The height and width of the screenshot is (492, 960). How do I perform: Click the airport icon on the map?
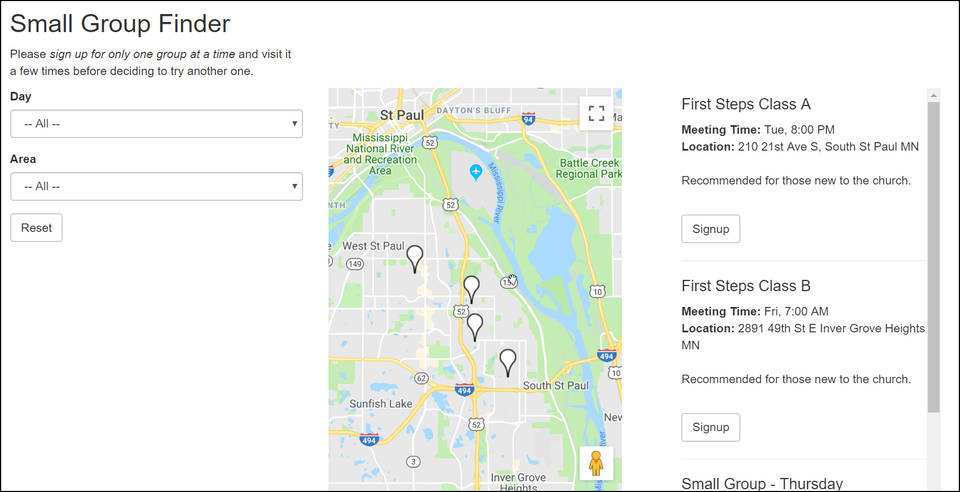[x=476, y=171]
